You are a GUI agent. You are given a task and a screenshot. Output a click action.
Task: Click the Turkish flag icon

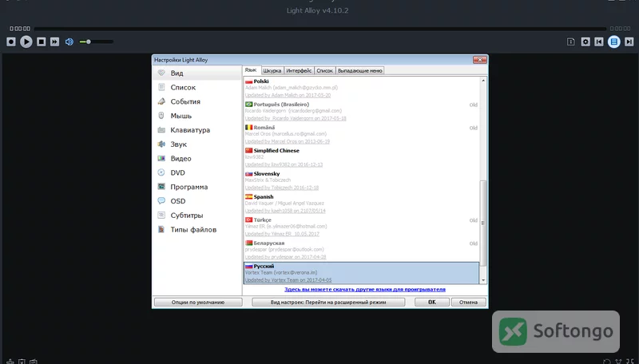tap(248, 220)
